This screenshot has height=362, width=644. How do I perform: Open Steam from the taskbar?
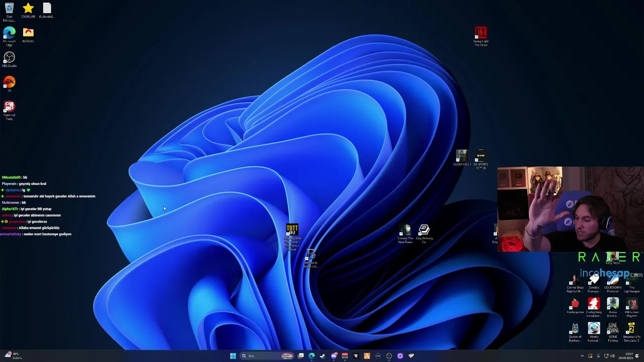tap(323, 356)
